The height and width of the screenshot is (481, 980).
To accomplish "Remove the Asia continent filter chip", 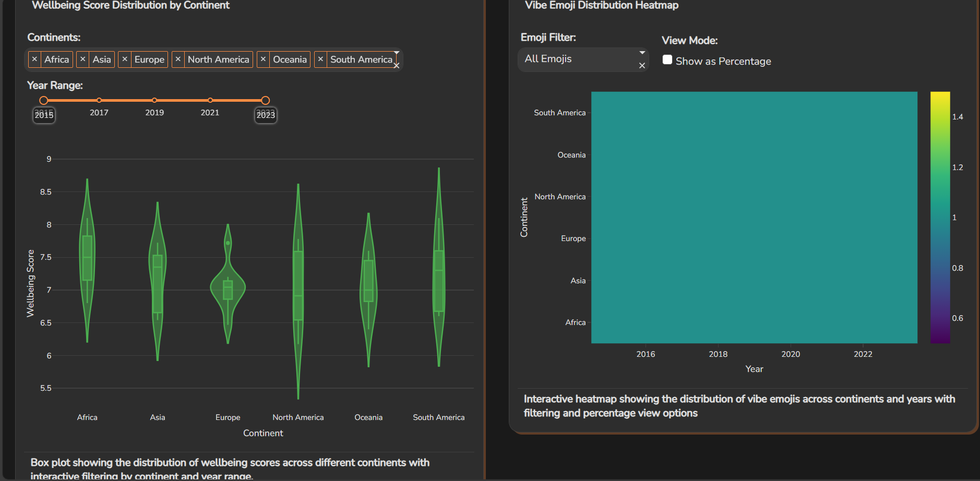I will pos(82,59).
